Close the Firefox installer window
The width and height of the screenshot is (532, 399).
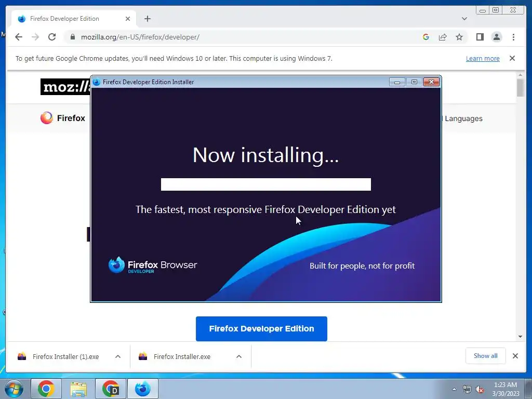[x=431, y=82]
